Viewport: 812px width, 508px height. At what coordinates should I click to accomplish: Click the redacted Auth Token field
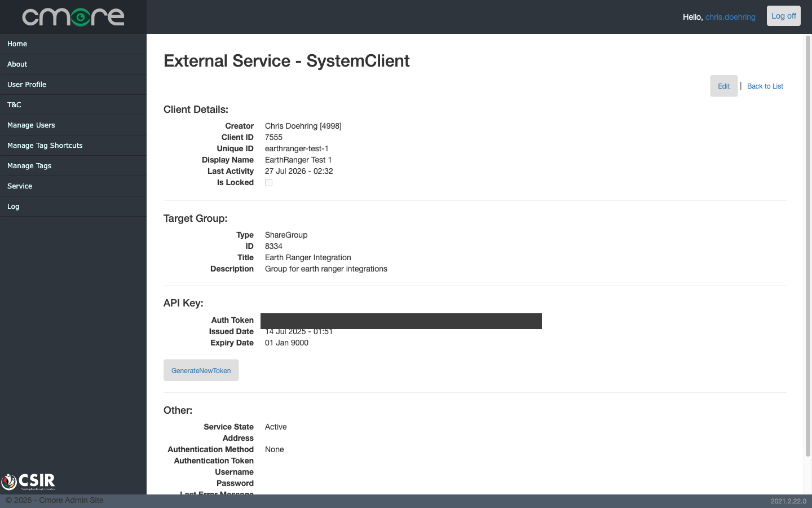[401, 321]
